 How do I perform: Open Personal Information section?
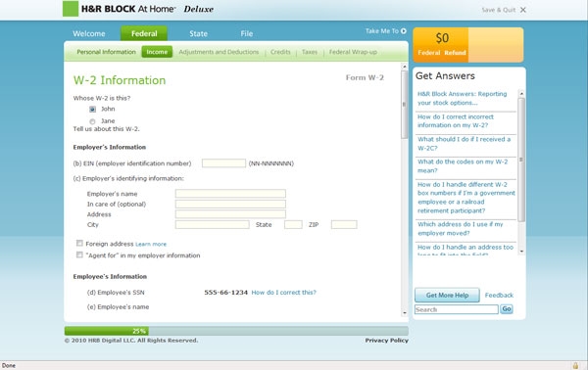point(106,52)
